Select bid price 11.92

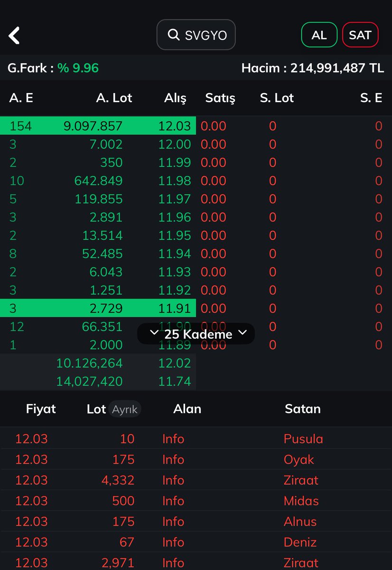(175, 290)
